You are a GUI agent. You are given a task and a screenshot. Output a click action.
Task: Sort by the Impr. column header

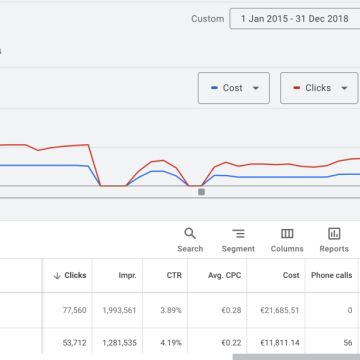pos(127,275)
